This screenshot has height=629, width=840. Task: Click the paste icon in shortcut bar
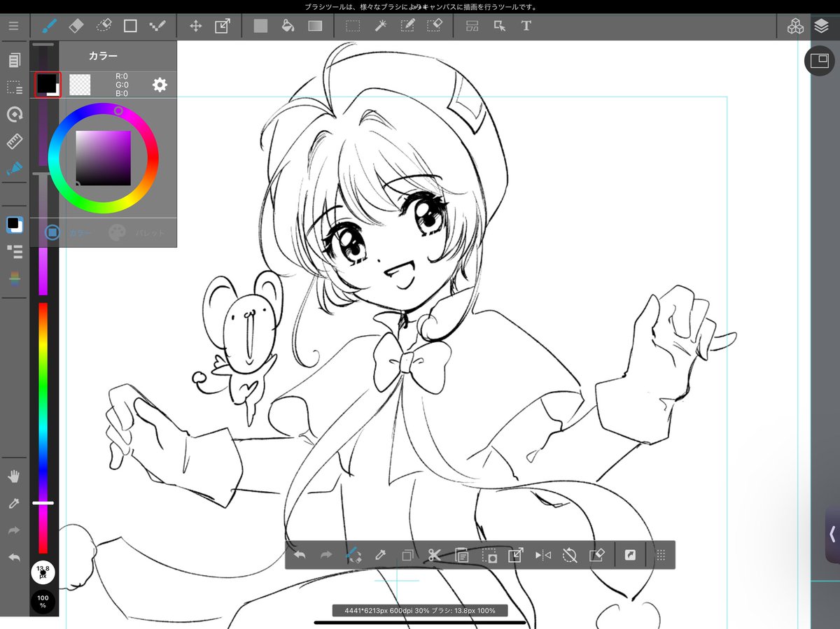[x=461, y=556]
